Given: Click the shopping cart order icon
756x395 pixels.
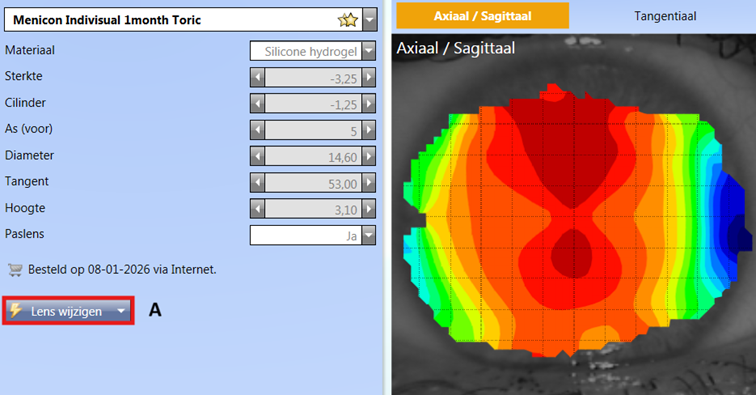Looking at the screenshot, I should point(15,270).
